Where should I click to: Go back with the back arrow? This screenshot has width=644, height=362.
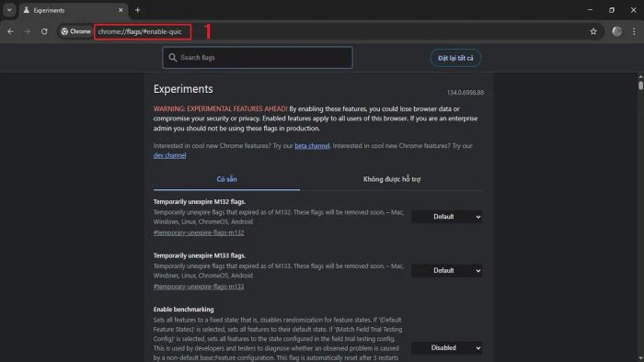pyautogui.click(x=10, y=31)
